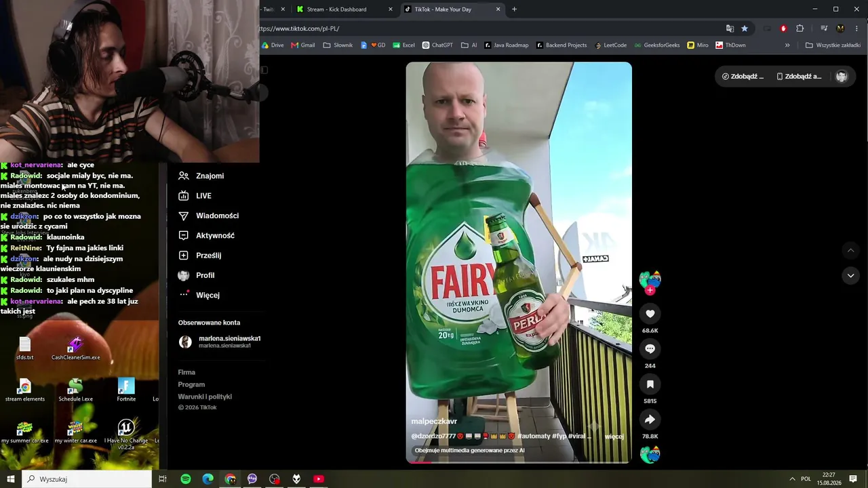Follow the creator with the pink plus

tap(650, 291)
